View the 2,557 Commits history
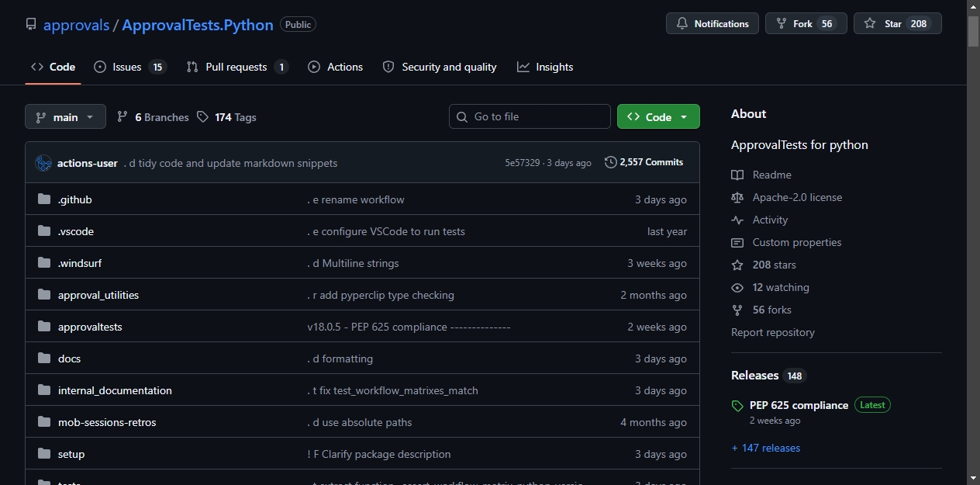 pos(644,162)
